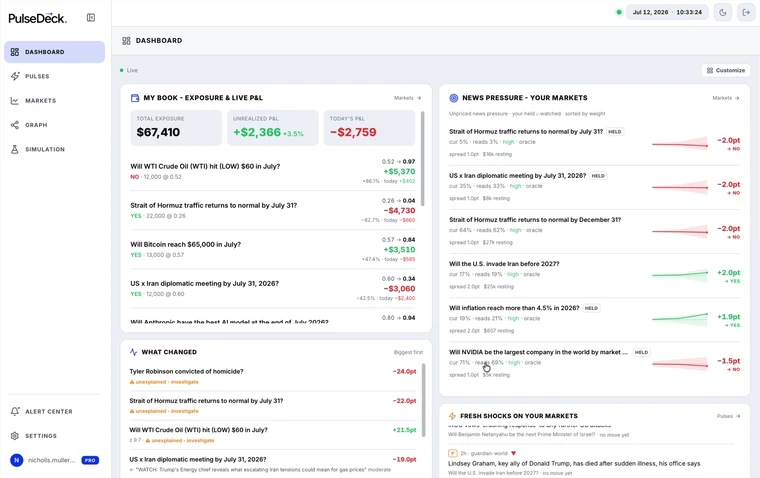
Task: Click the My Book wallet icon
Action: coord(135,98)
